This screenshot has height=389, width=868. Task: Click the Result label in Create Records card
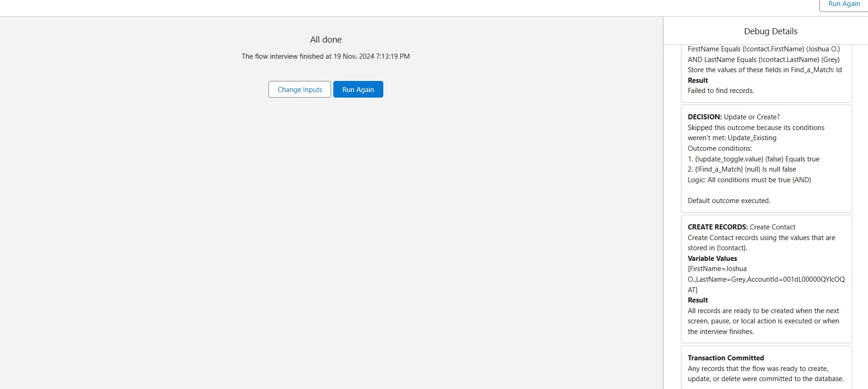(x=698, y=300)
